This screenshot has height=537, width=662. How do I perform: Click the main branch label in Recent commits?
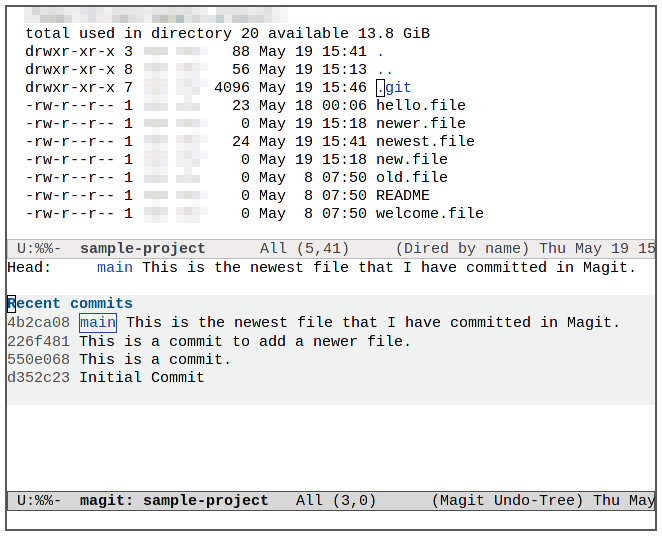(x=98, y=322)
